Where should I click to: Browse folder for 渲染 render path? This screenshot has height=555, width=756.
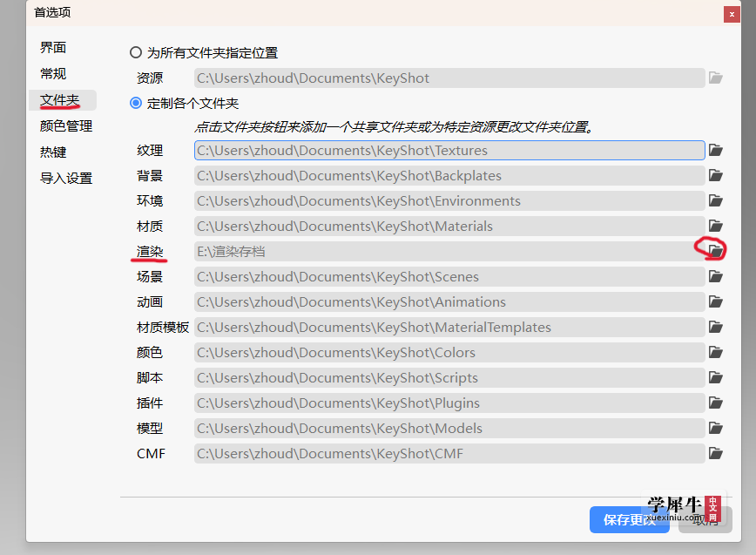[716, 251]
